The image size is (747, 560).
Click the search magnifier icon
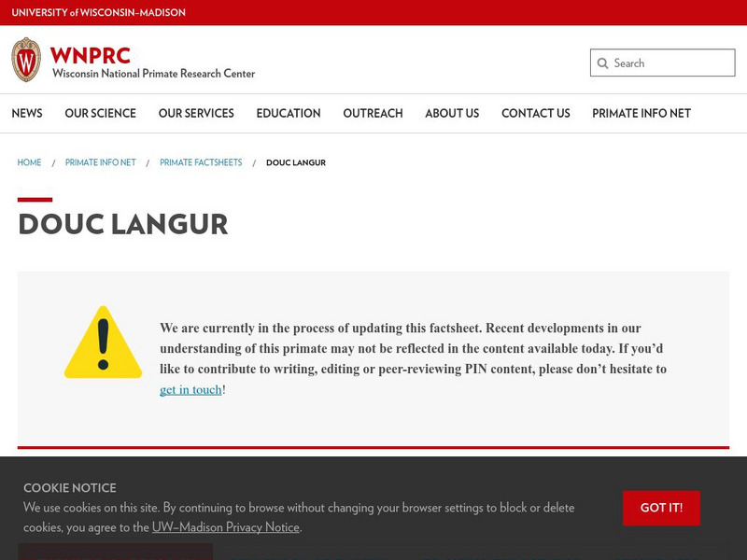pyautogui.click(x=602, y=63)
